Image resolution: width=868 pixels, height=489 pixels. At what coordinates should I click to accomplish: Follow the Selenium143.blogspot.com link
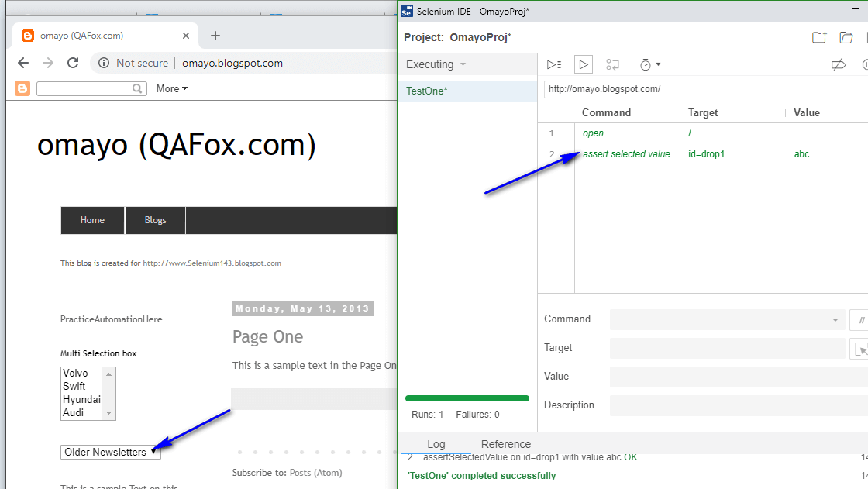click(x=212, y=263)
